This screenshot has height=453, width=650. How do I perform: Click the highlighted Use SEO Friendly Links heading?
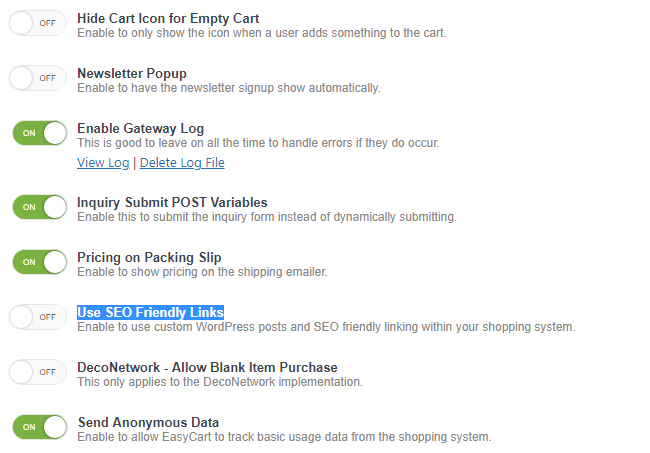(x=150, y=312)
